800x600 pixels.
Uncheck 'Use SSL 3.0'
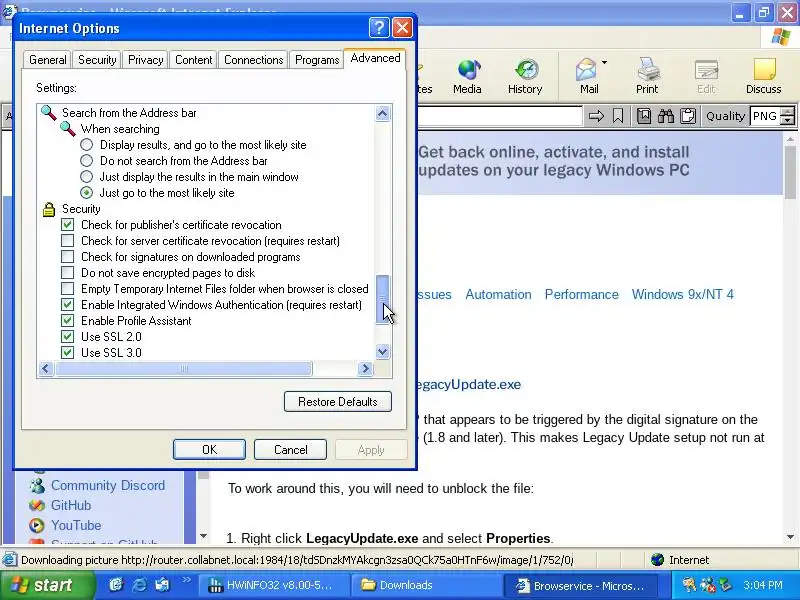(67, 353)
